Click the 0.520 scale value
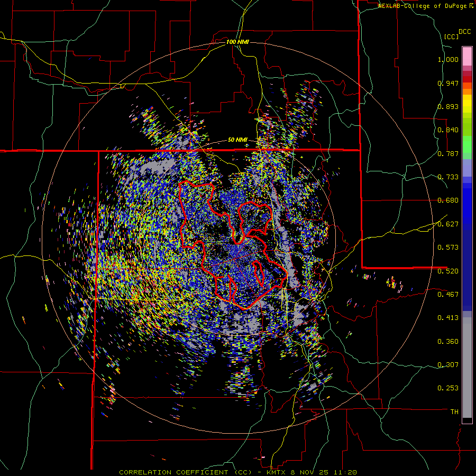The image size is (476, 476). click(448, 271)
